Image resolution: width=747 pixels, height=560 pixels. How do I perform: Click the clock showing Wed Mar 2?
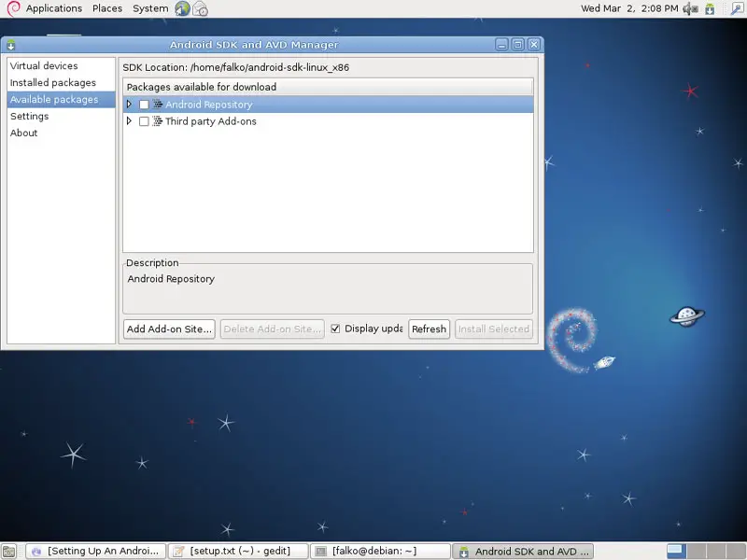pos(629,8)
